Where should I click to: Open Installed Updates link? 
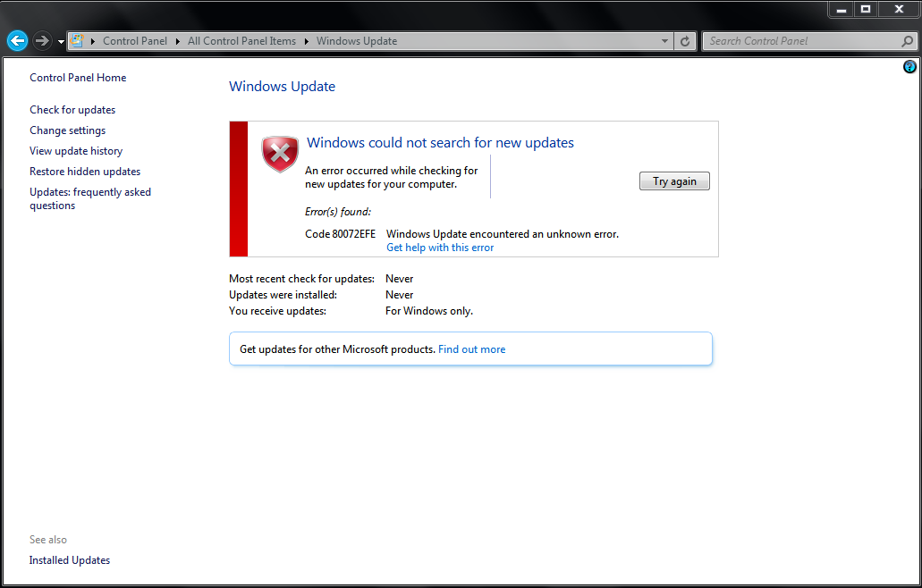coord(70,560)
